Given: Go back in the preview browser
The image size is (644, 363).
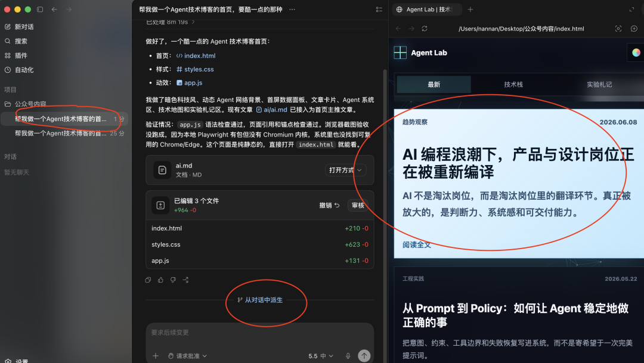Looking at the screenshot, I should click(398, 29).
